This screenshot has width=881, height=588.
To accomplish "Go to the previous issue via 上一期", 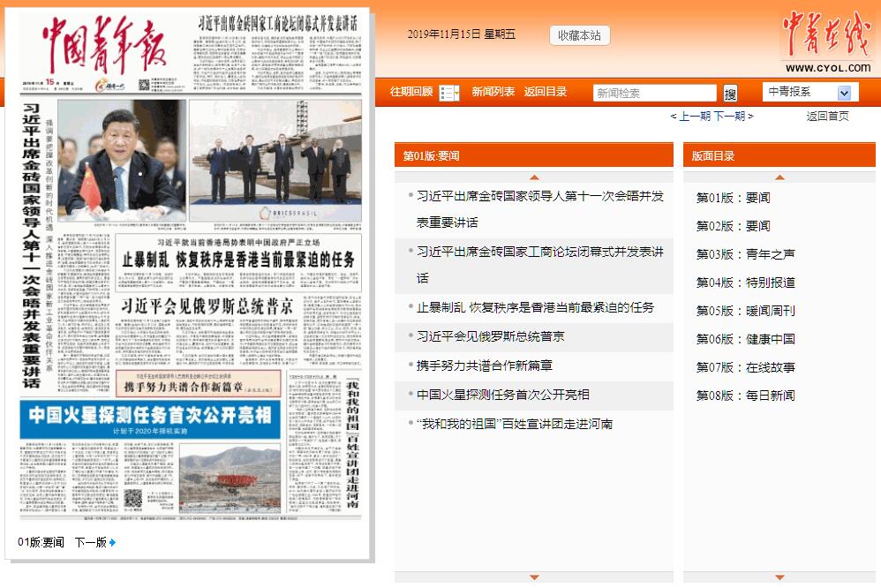I will tap(694, 116).
